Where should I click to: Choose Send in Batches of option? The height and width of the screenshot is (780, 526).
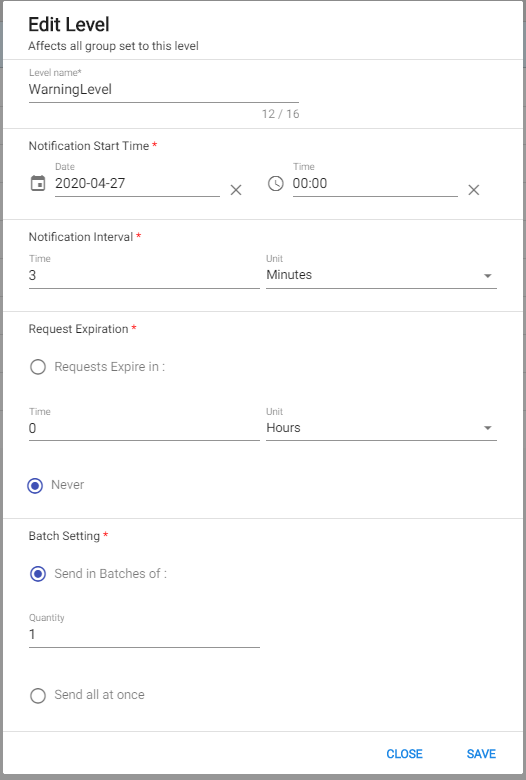click(x=38, y=574)
